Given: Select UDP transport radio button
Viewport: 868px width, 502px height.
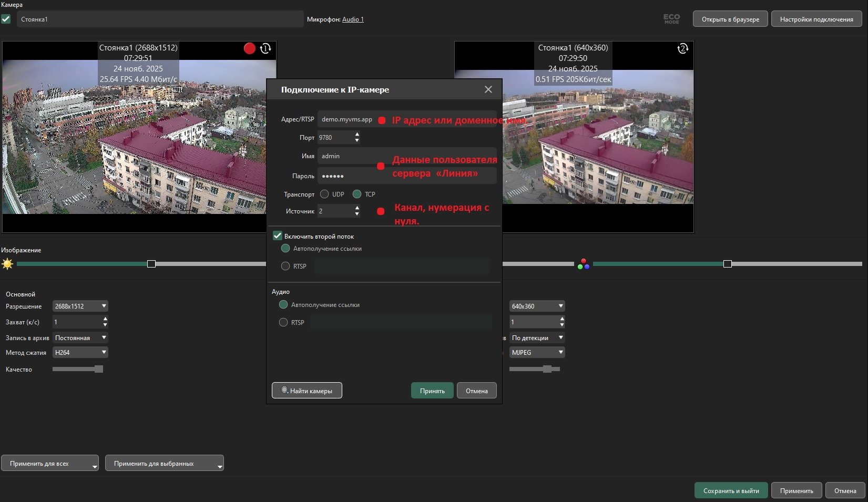Looking at the screenshot, I should [x=324, y=194].
